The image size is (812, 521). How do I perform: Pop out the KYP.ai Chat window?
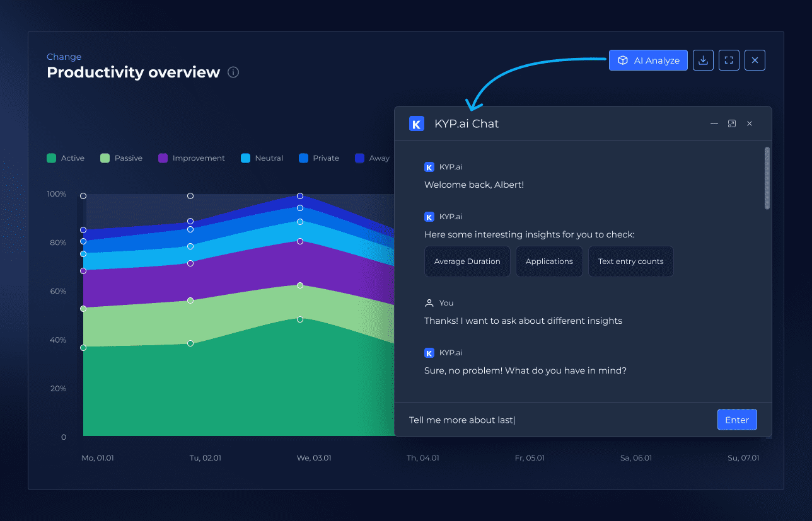coord(732,123)
